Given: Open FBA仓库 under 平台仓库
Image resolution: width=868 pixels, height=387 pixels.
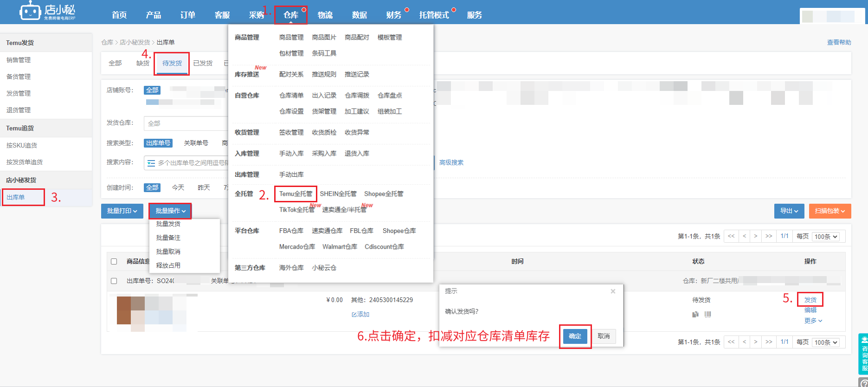Looking at the screenshot, I should pos(291,231).
